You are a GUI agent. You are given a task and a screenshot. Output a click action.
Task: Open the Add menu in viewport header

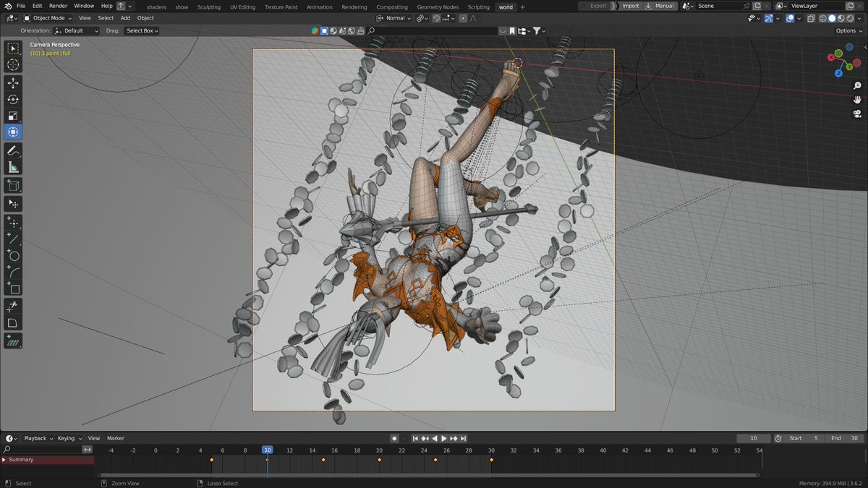125,18
